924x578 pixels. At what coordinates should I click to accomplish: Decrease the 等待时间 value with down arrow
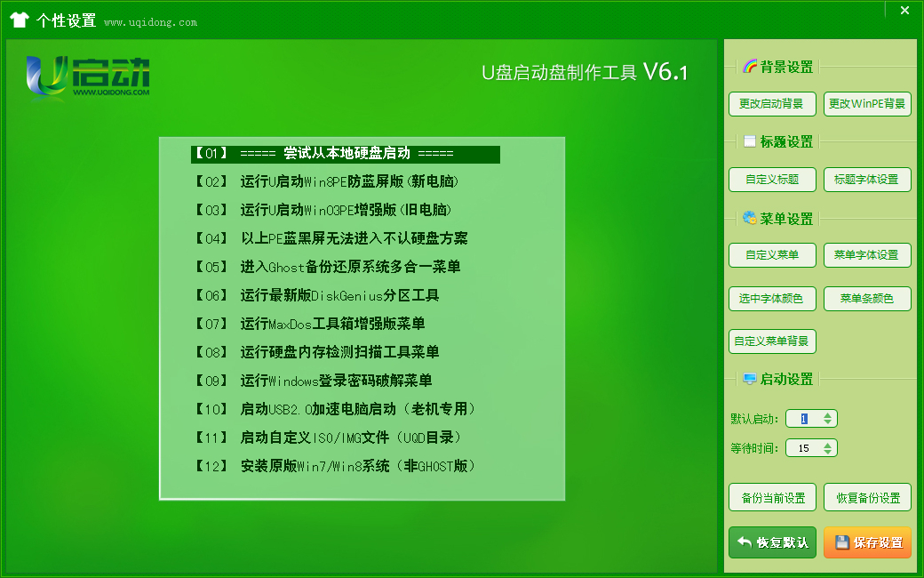pyautogui.click(x=828, y=452)
